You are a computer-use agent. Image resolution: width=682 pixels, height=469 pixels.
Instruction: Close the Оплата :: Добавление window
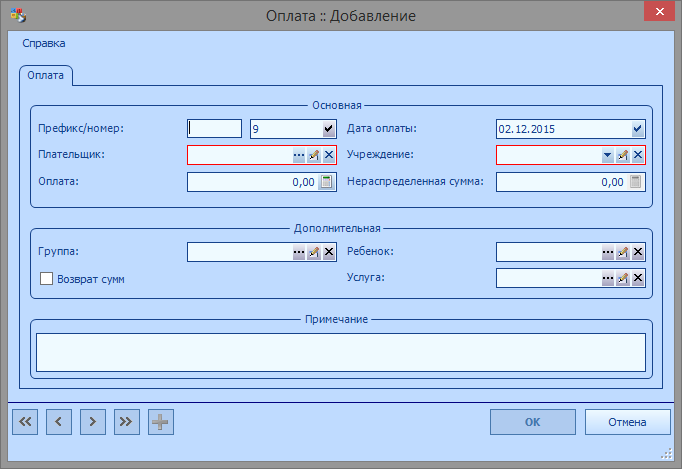(659, 11)
